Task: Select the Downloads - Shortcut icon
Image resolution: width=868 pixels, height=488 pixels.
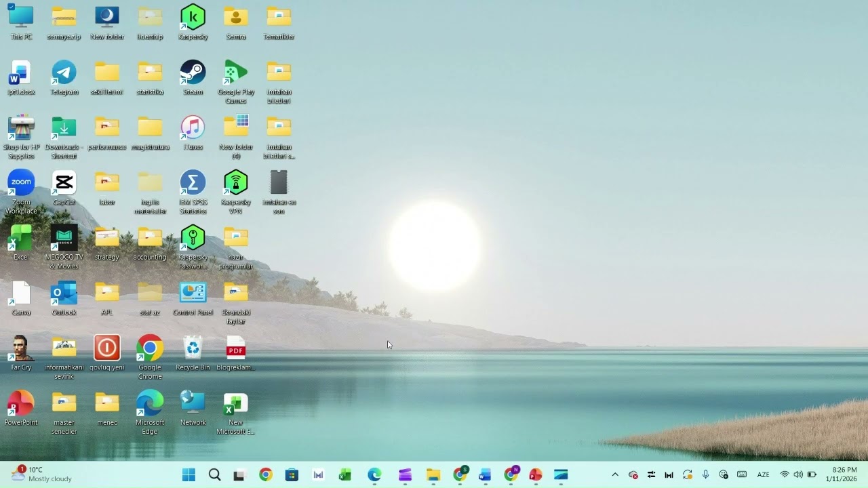Action: pyautogui.click(x=64, y=137)
